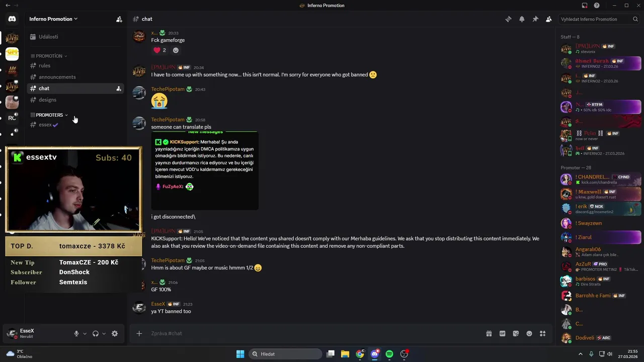Add reaction icon beside heart reaction

point(176,50)
